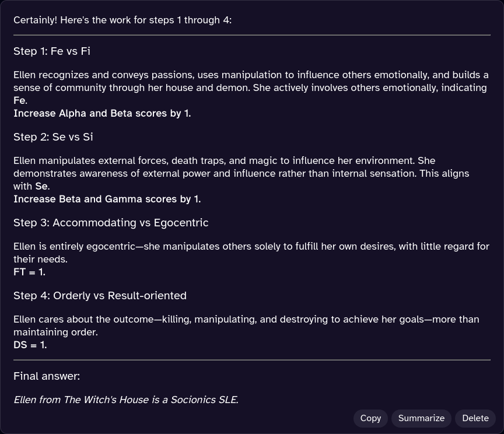Click the "Step 1: Fe vs Fi" heading
The height and width of the screenshot is (434, 504).
(52, 51)
